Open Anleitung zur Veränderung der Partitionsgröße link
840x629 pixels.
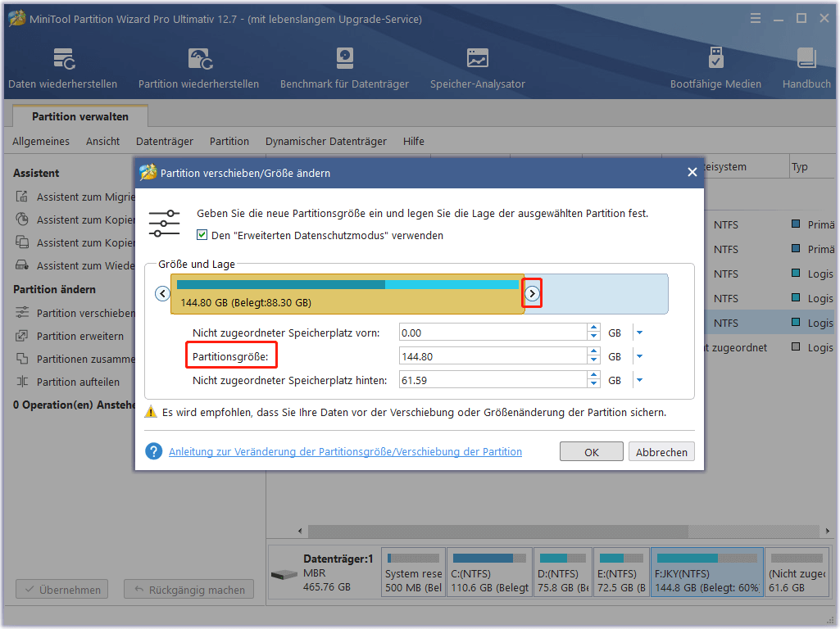[346, 451]
